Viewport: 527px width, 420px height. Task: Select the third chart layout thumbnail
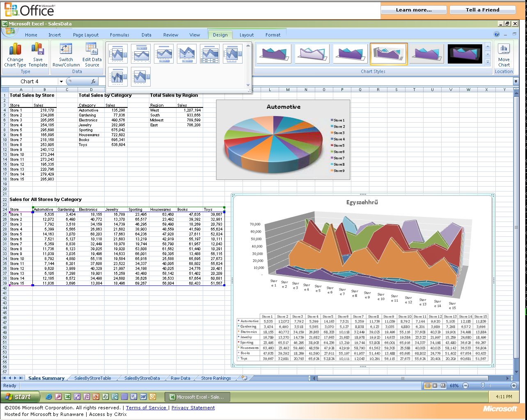point(164,54)
